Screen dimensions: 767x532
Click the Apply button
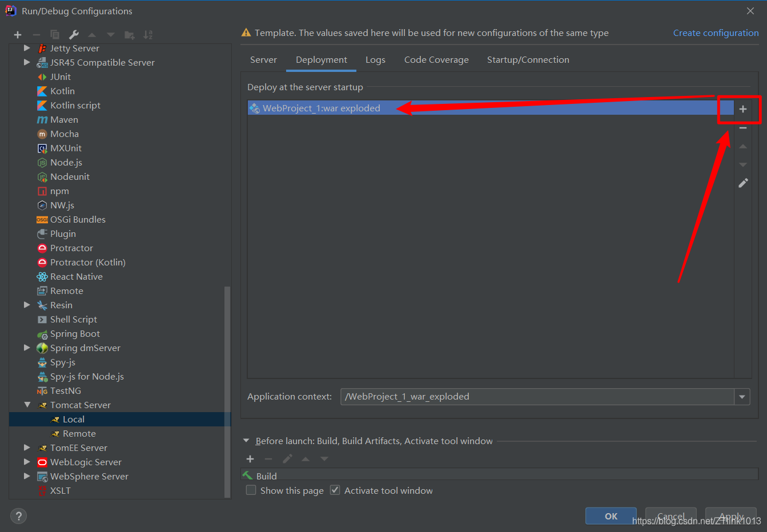(731, 516)
